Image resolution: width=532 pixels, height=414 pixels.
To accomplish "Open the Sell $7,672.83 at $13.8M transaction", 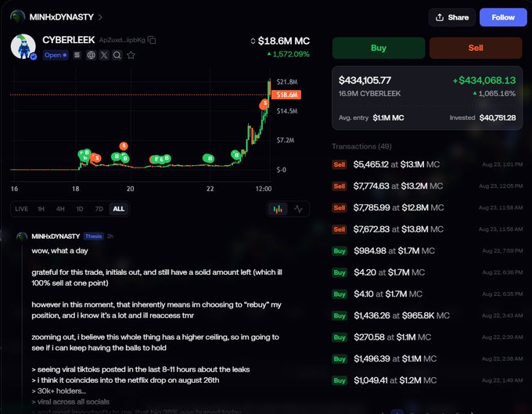I will click(427, 229).
